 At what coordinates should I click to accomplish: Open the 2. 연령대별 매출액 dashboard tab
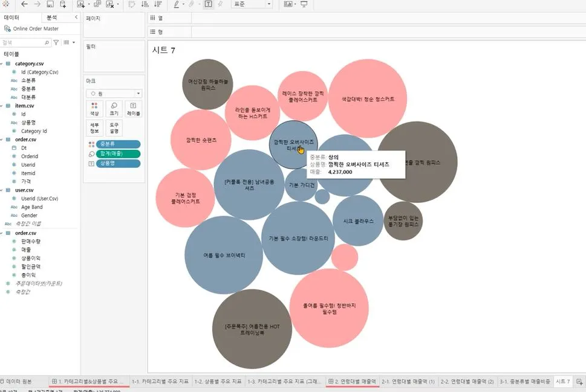click(x=352, y=382)
